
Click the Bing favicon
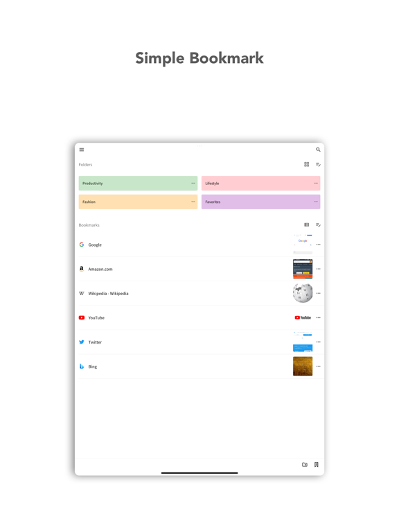click(x=82, y=366)
